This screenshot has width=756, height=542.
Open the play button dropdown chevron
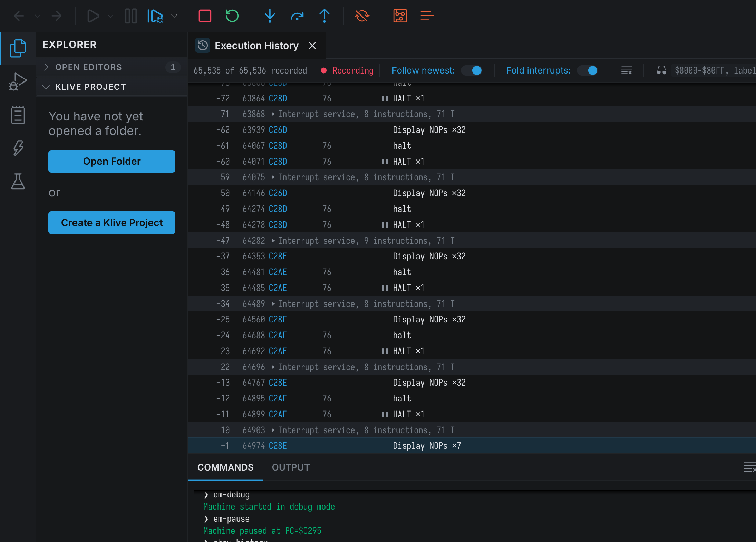click(x=110, y=16)
